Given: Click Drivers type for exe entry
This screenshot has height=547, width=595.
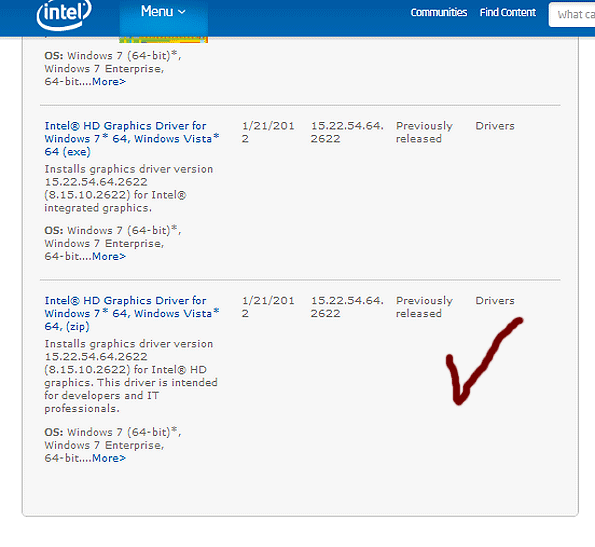Looking at the screenshot, I should point(495,126).
